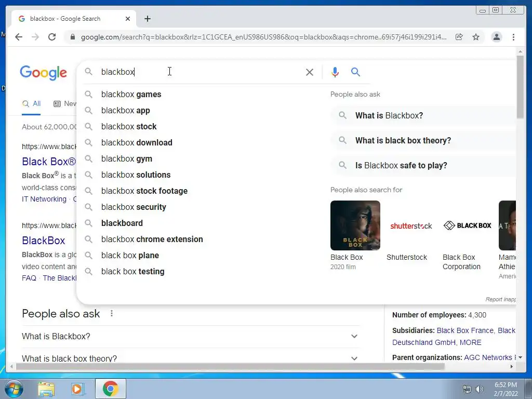Open the Black Box France subsidiary link
The image size is (532, 399).
[465, 330]
